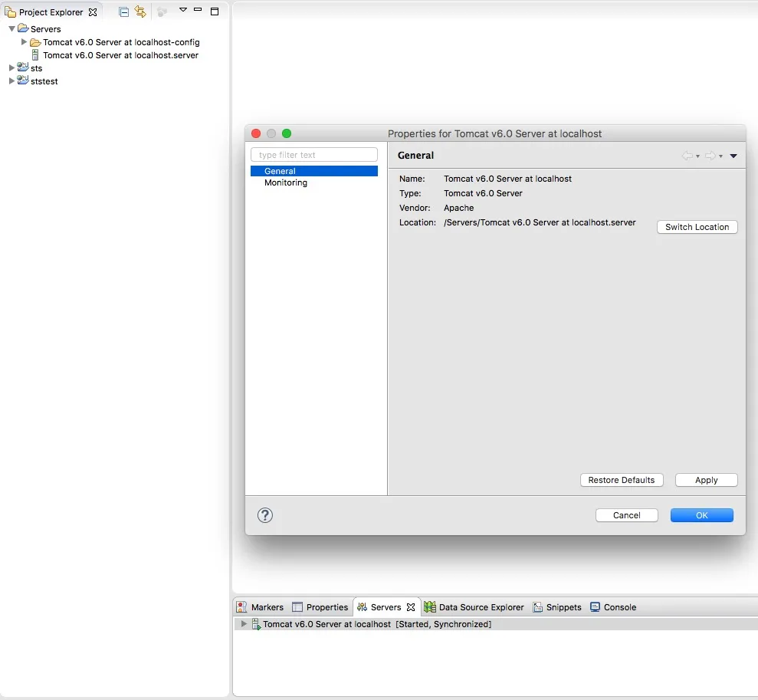This screenshot has width=758, height=700.
Task: Select Tomcat v6.0 Server [Started, Synchronized] row
Action: click(x=496, y=624)
